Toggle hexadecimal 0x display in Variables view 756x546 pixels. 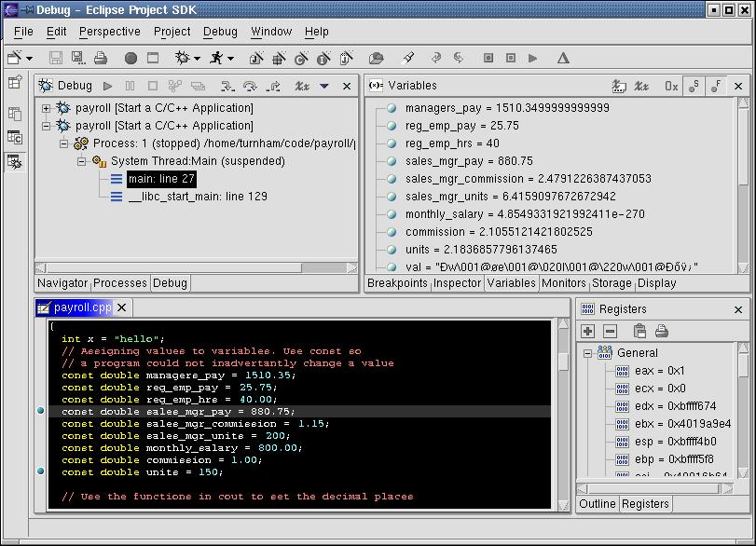(671, 86)
